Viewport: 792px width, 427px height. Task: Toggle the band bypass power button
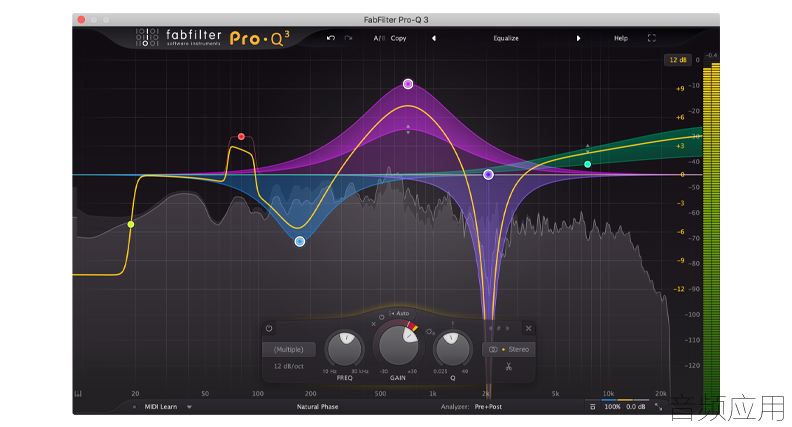(269, 328)
